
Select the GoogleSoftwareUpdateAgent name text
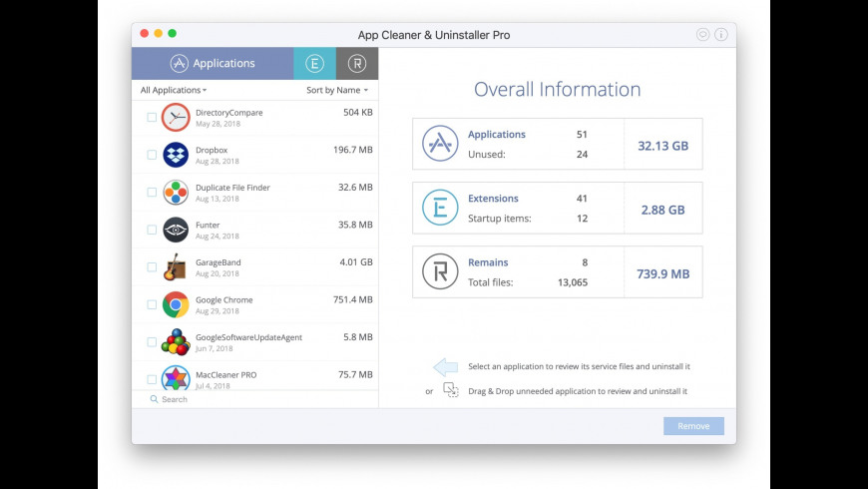[248, 337]
